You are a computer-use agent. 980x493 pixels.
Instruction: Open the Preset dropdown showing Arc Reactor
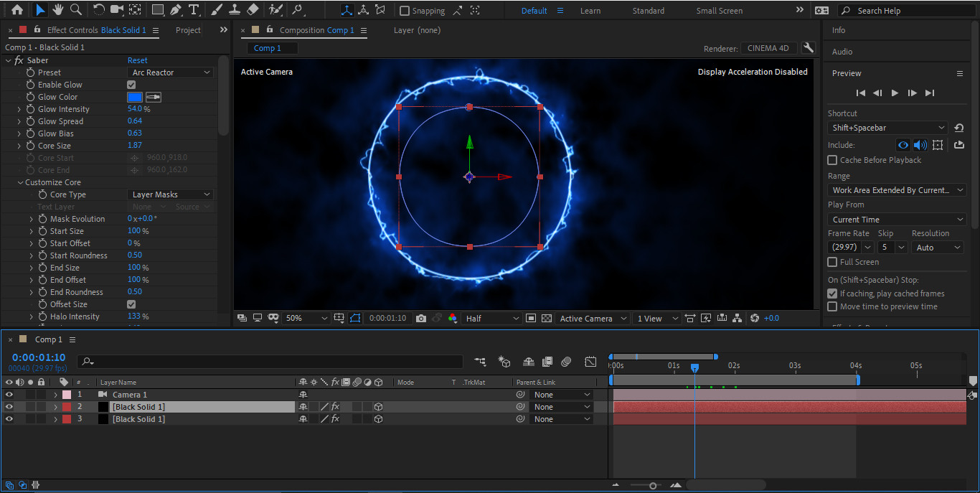(x=171, y=72)
